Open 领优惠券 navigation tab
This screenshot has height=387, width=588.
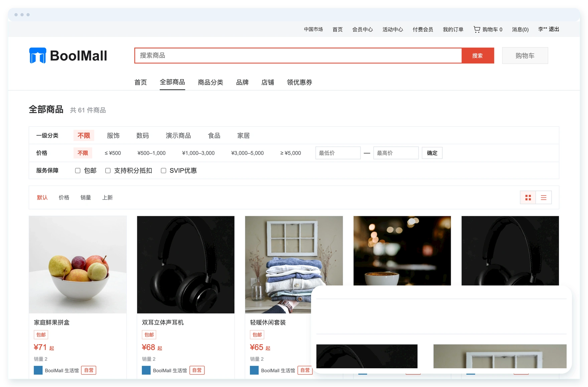tap(299, 82)
